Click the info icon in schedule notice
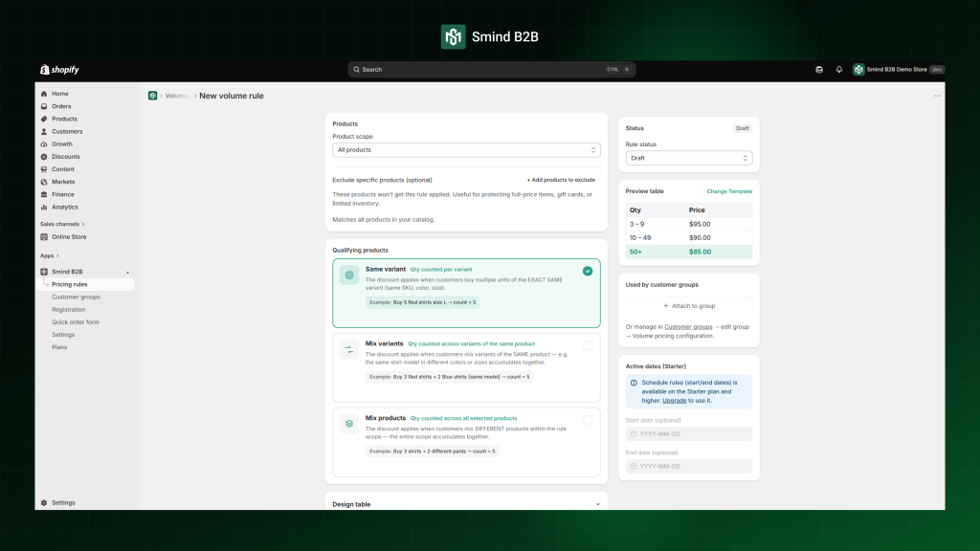 634,383
